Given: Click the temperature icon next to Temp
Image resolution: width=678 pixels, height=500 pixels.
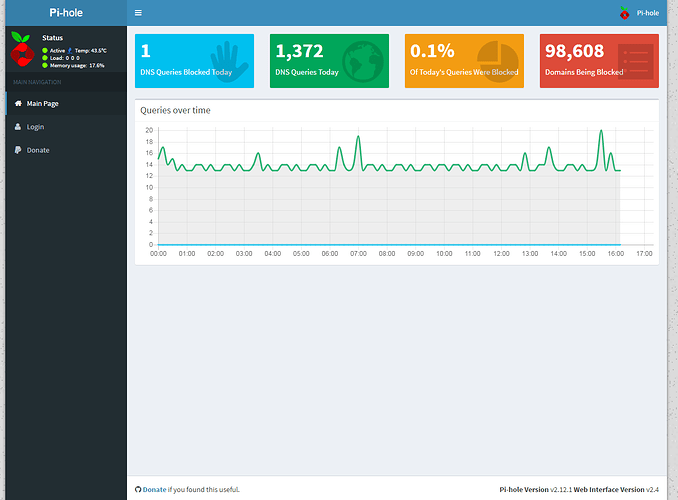Looking at the screenshot, I should [70, 51].
